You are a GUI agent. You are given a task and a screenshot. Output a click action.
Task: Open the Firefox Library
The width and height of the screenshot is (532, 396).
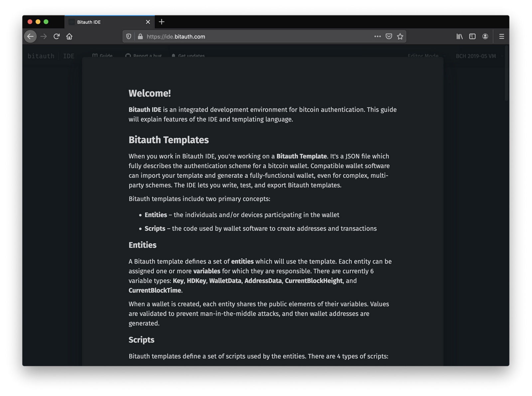(460, 37)
